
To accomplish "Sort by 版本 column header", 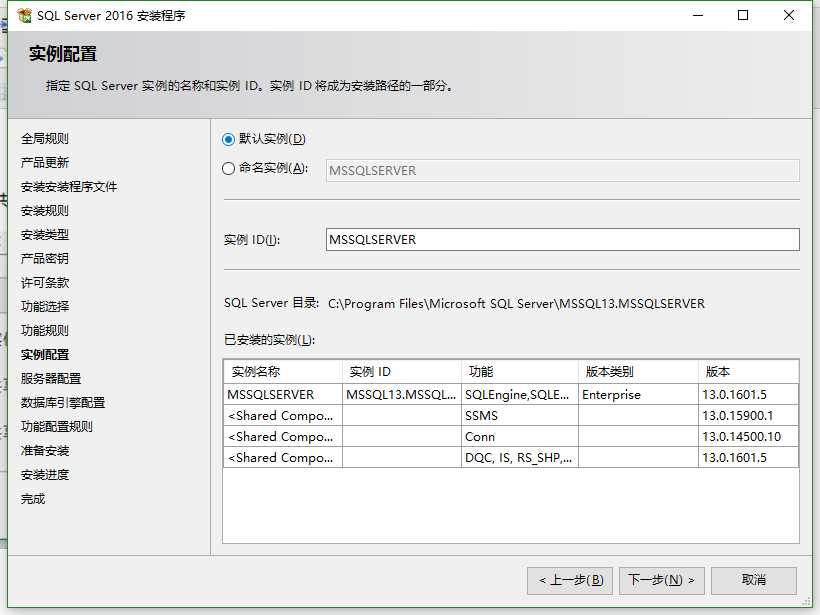I will pyautogui.click(x=748, y=372).
